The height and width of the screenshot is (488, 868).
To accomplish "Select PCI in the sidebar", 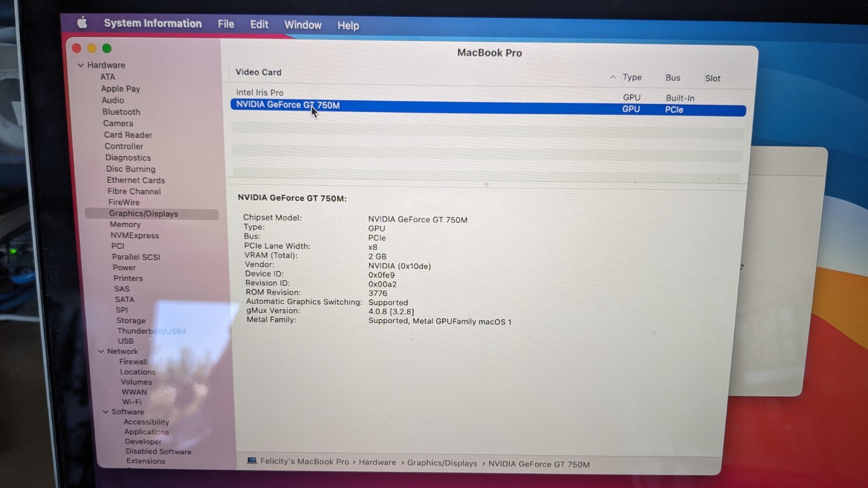I will [118, 246].
